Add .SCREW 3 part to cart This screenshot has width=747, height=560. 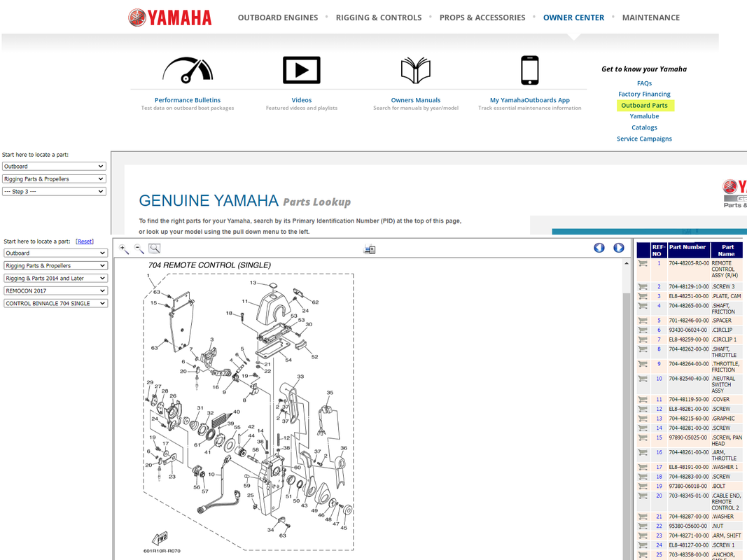[x=643, y=287]
